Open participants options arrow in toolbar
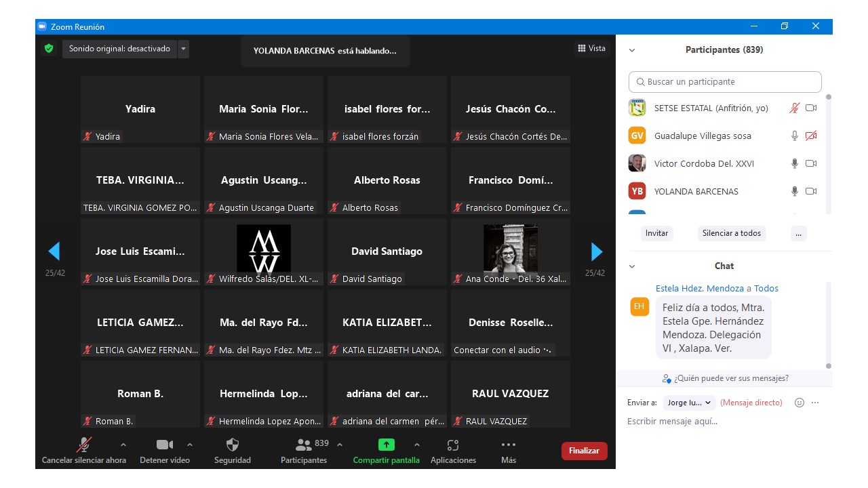Screen dimensions: 868x488 tap(340, 445)
